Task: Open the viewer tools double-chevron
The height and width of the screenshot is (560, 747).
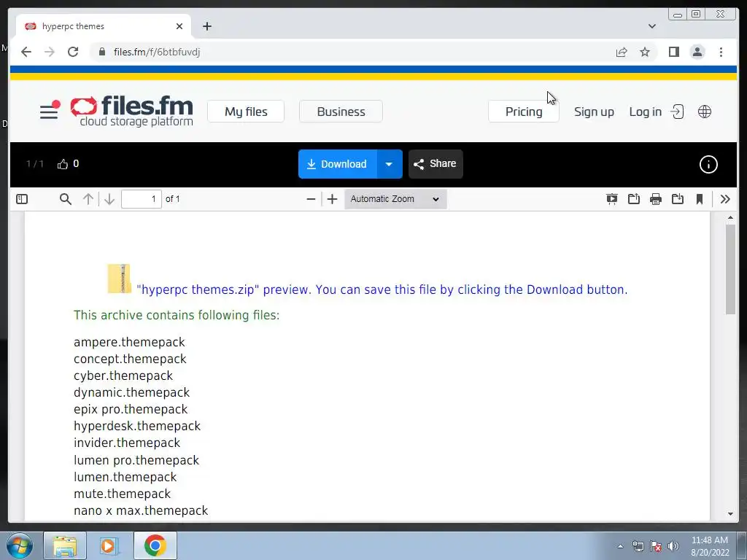Action: point(726,199)
